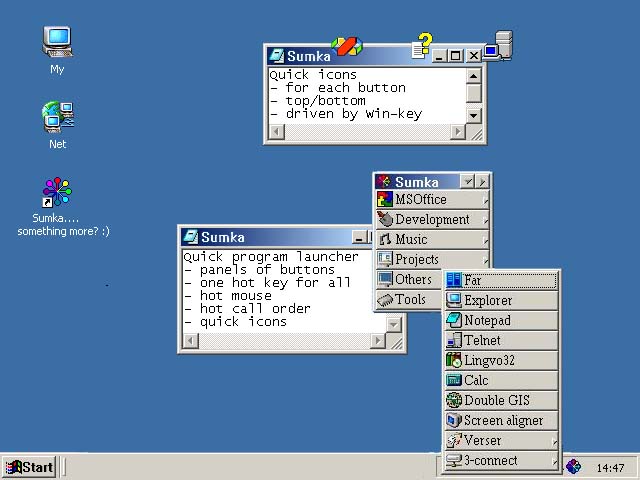
Task: Launch Explorer from the Others submenu
Action: [502, 300]
